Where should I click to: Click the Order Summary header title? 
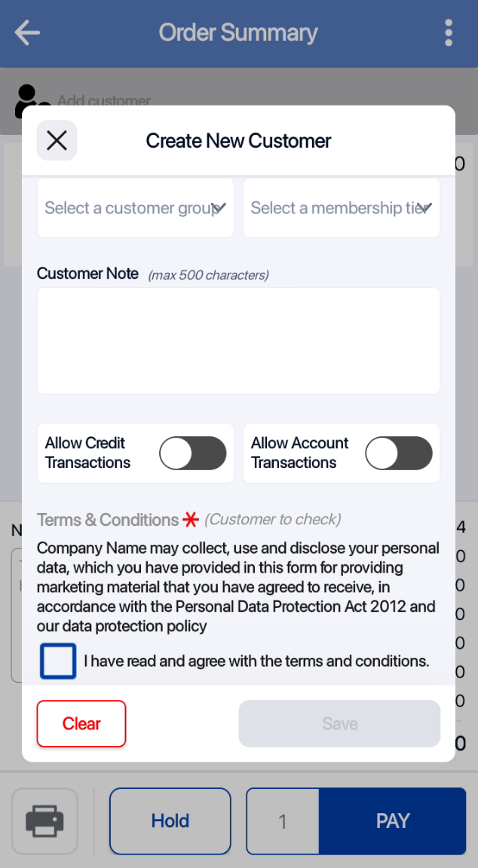pyautogui.click(x=238, y=32)
